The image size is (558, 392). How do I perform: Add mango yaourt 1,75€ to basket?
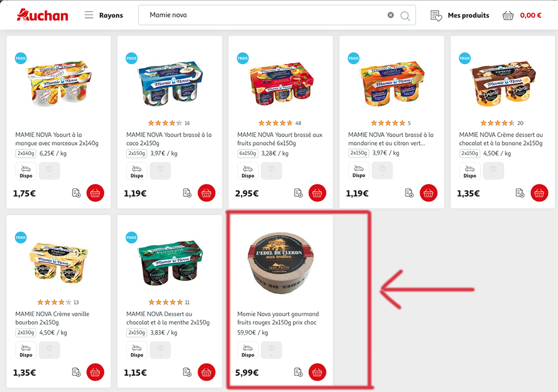(95, 193)
